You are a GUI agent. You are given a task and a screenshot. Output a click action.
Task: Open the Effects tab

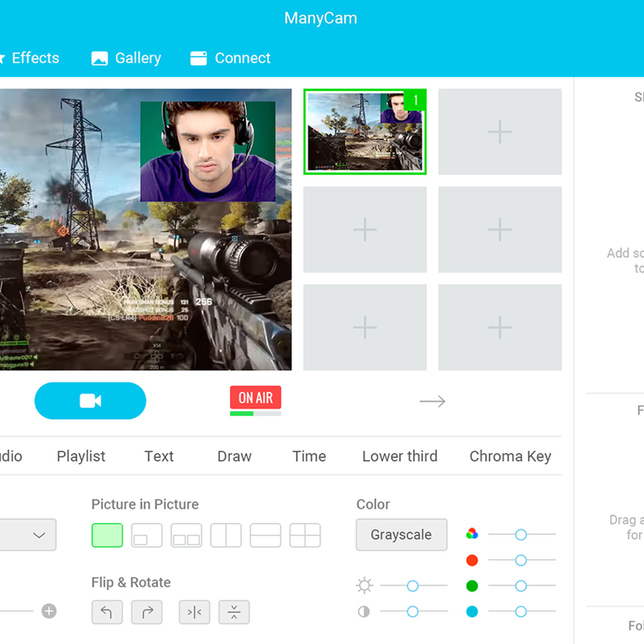[x=30, y=58]
